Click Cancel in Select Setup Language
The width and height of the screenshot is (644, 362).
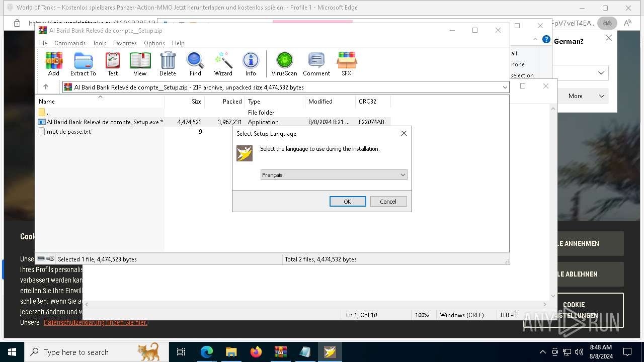pos(388,201)
